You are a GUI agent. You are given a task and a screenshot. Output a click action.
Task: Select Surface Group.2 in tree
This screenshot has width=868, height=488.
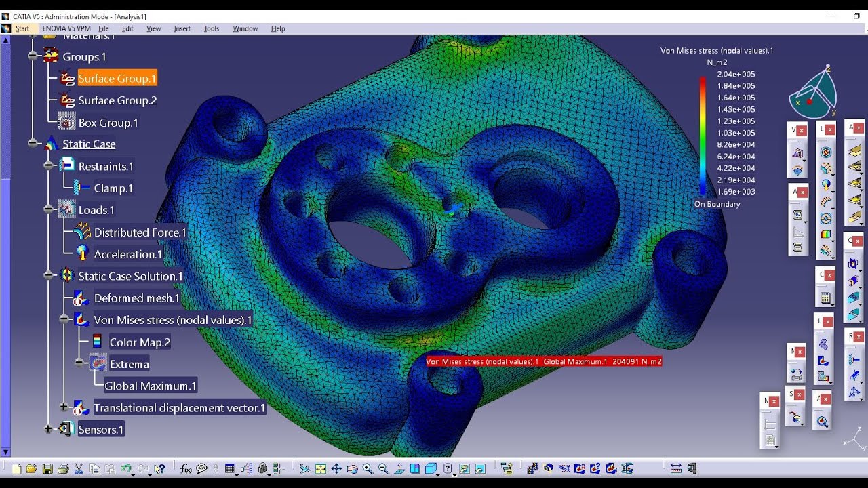[x=117, y=100]
